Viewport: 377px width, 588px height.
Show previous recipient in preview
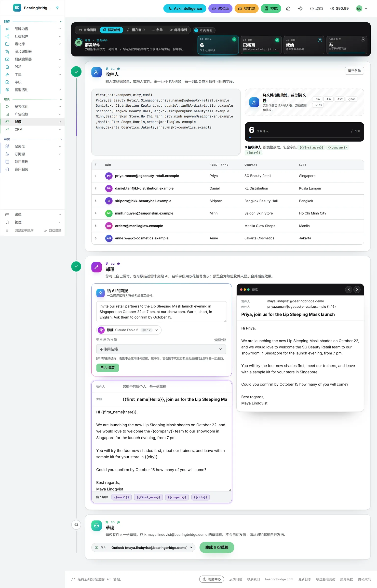[x=349, y=289]
